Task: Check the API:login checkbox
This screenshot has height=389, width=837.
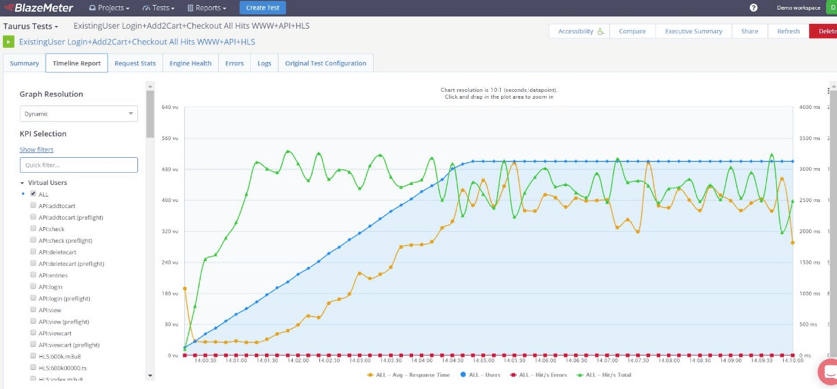Action: pyautogui.click(x=33, y=287)
